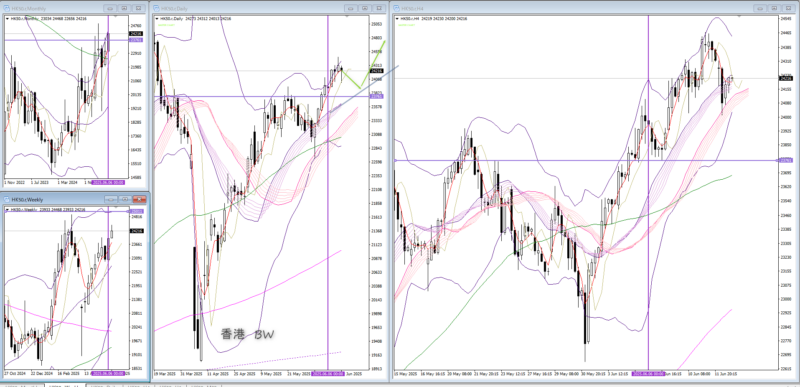800x387 pixels.
Task: Restore the HK50.r,Weekly chart window
Action: 124,199
